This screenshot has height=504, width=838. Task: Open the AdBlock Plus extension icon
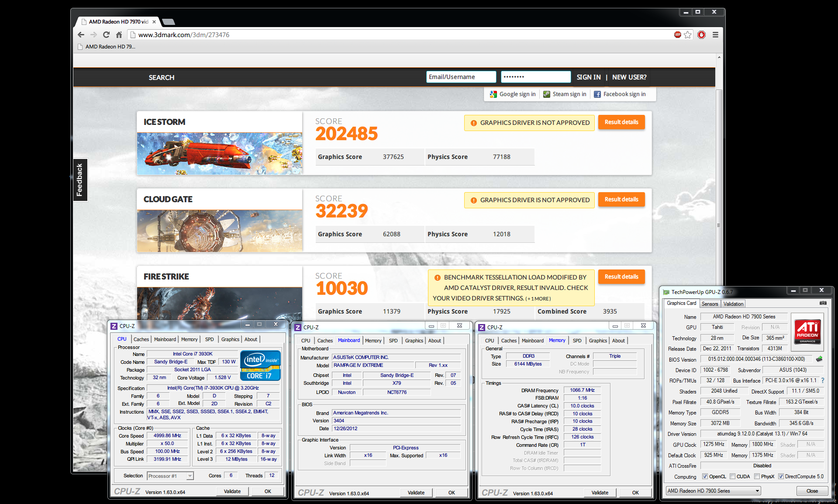click(678, 35)
